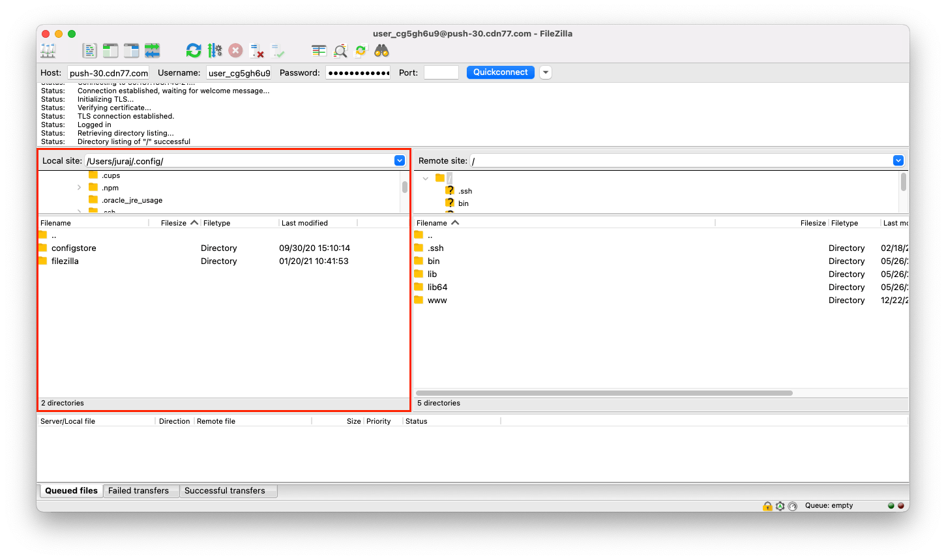Image resolution: width=946 pixels, height=560 pixels.
Task: Open the Remote site path dropdown
Action: 898,160
